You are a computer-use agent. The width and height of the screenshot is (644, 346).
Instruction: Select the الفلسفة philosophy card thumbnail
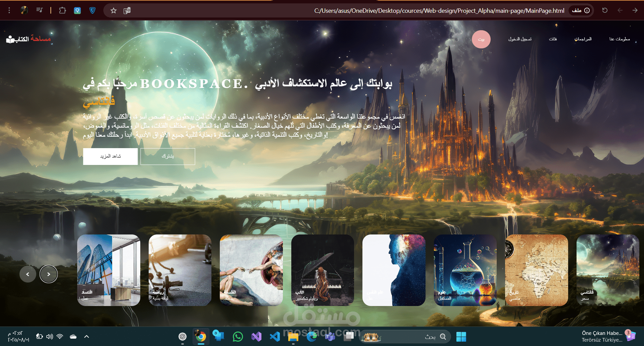tap(251, 270)
